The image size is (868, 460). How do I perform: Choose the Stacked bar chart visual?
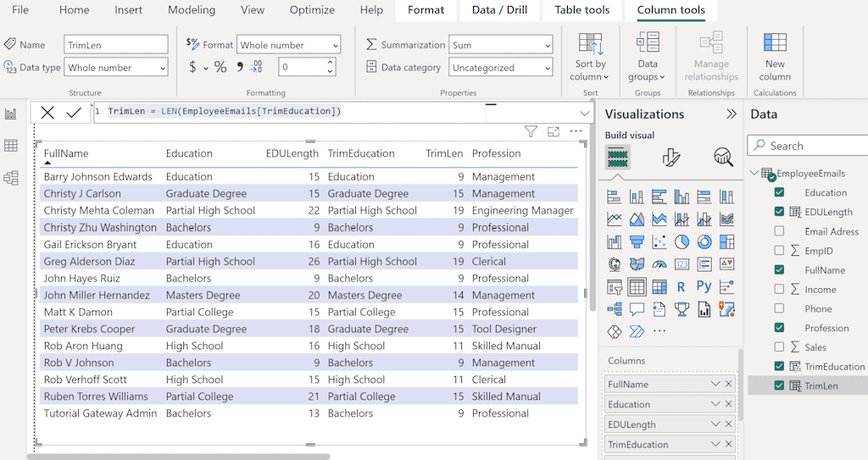(x=614, y=197)
